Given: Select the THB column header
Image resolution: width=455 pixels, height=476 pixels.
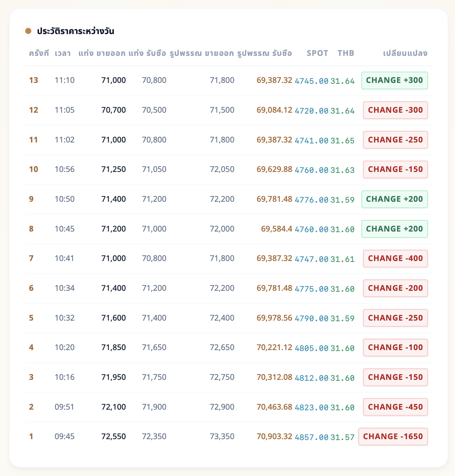Looking at the screenshot, I should (346, 53).
